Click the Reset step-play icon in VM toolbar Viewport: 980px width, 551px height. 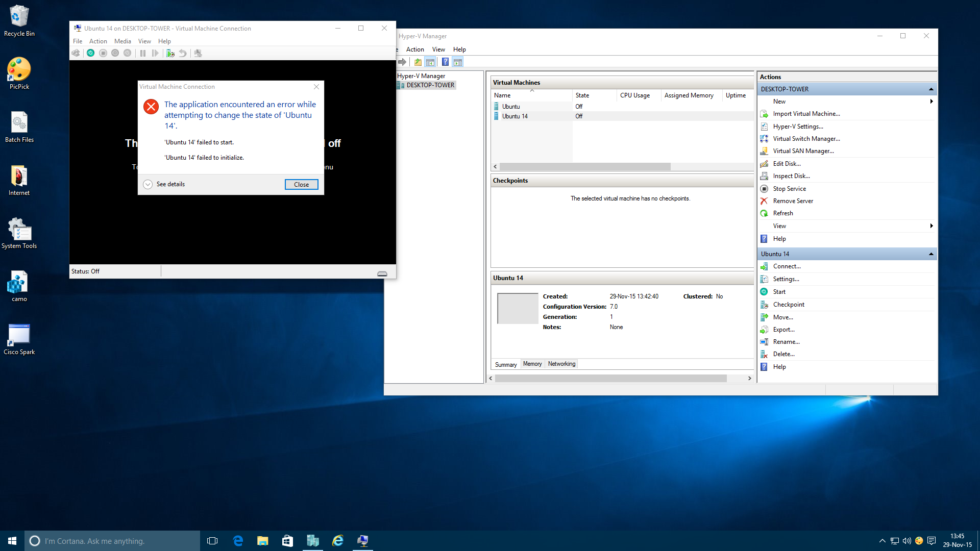(x=155, y=53)
